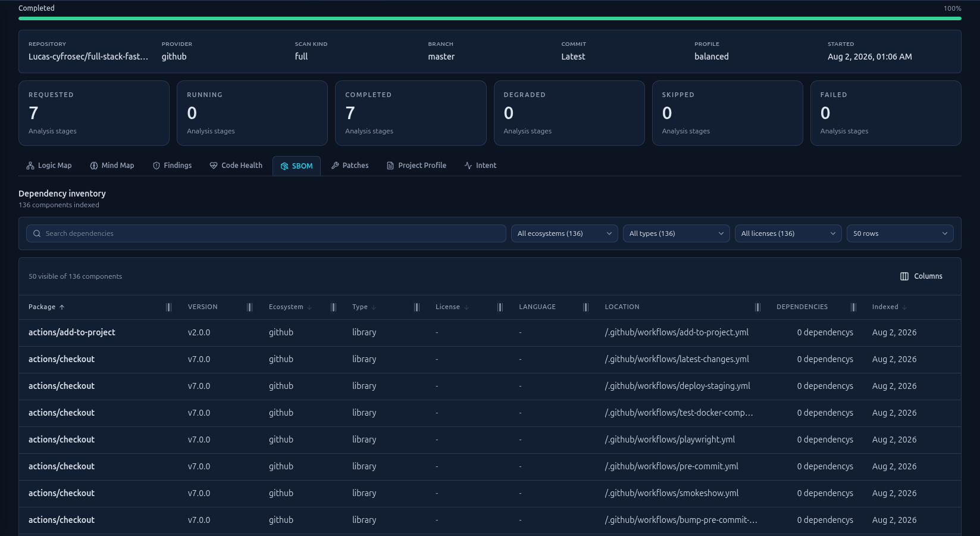The width and height of the screenshot is (980, 536).
Task: Open the Columns visibility button
Action: tap(922, 276)
